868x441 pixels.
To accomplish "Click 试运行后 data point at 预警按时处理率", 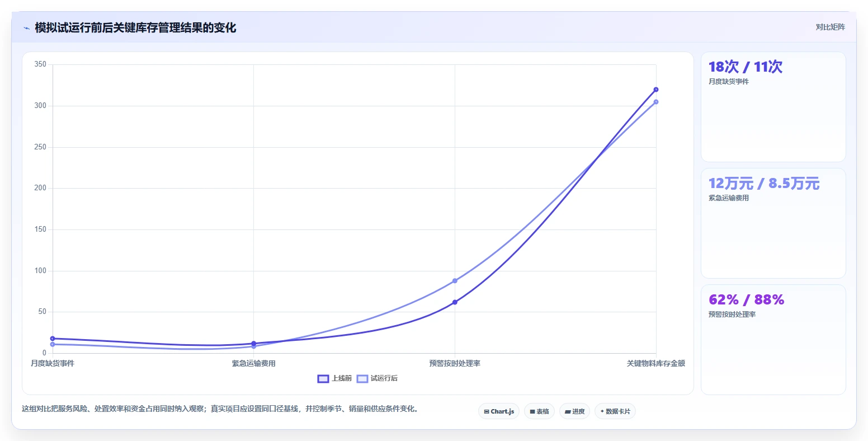I will (455, 281).
